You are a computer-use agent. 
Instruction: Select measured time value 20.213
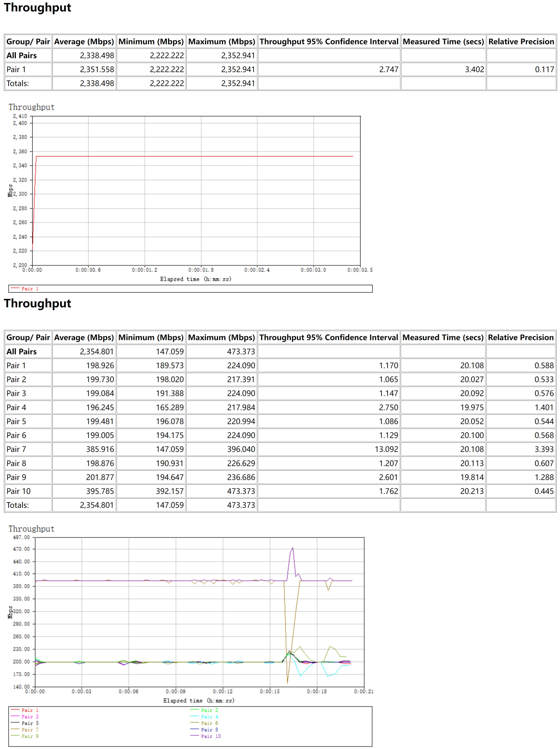[472, 491]
